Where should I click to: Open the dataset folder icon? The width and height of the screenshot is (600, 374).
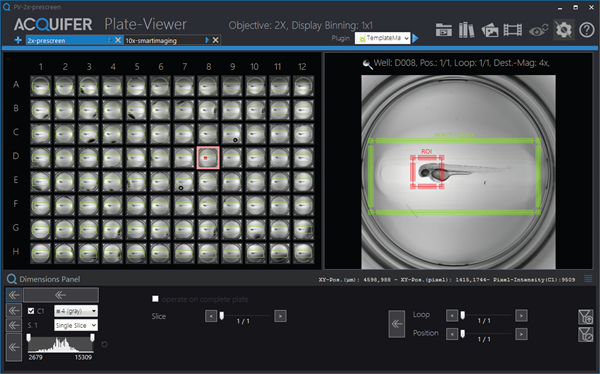(x=443, y=30)
